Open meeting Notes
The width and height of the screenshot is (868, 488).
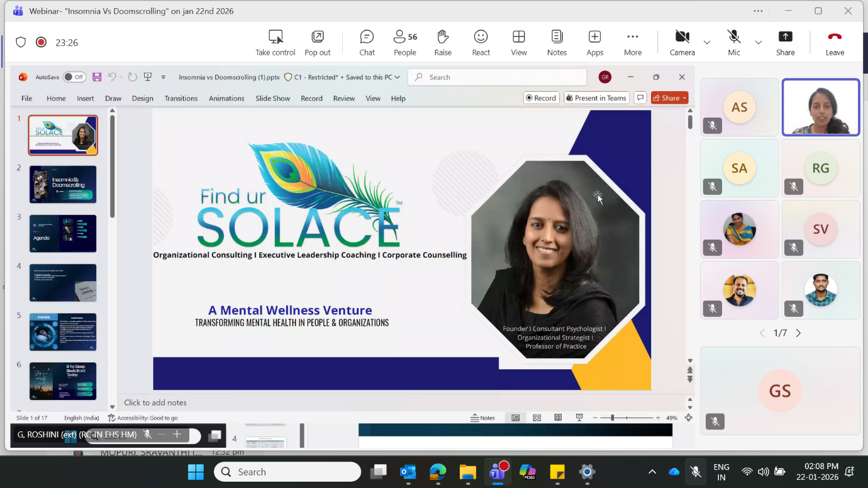(x=557, y=43)
